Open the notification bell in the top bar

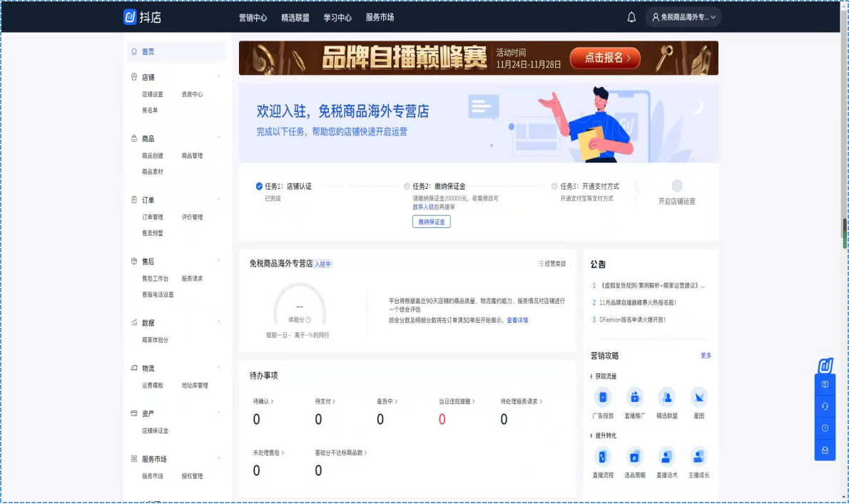pos(631,16)
